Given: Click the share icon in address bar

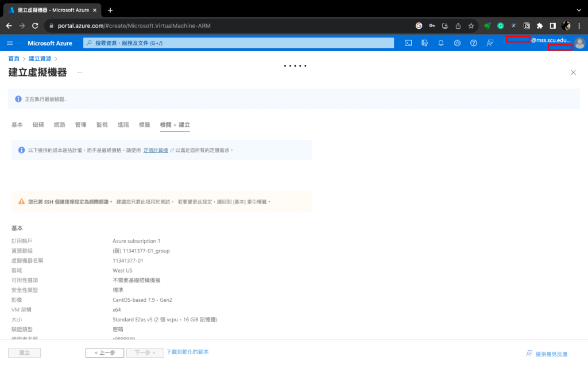Looking at the screenshot, I should click(458, 26).
